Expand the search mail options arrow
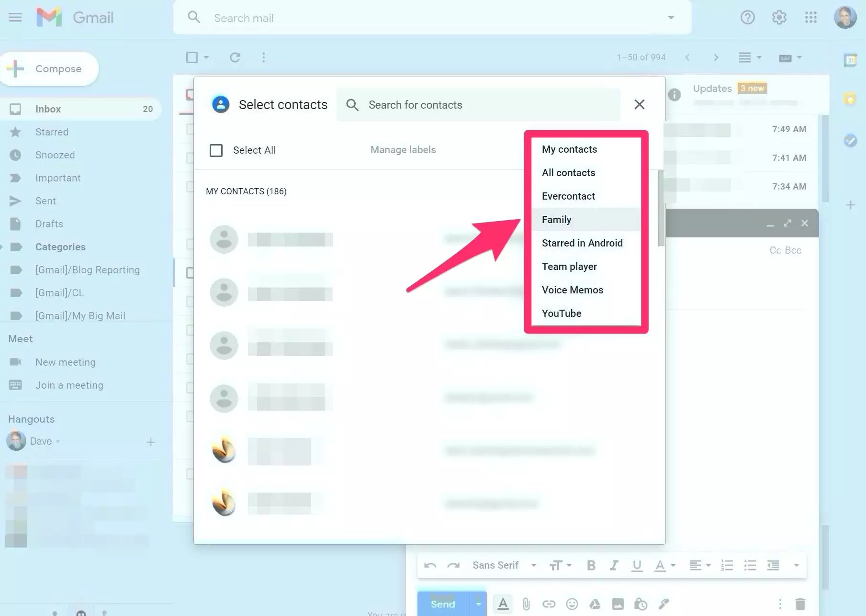Viewport: 866px width, 616px height. pos(671,17)
